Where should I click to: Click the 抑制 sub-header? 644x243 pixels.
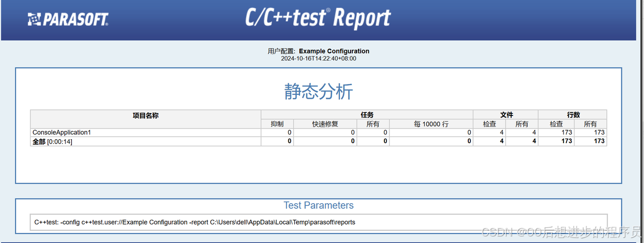[x=277, y=124]
